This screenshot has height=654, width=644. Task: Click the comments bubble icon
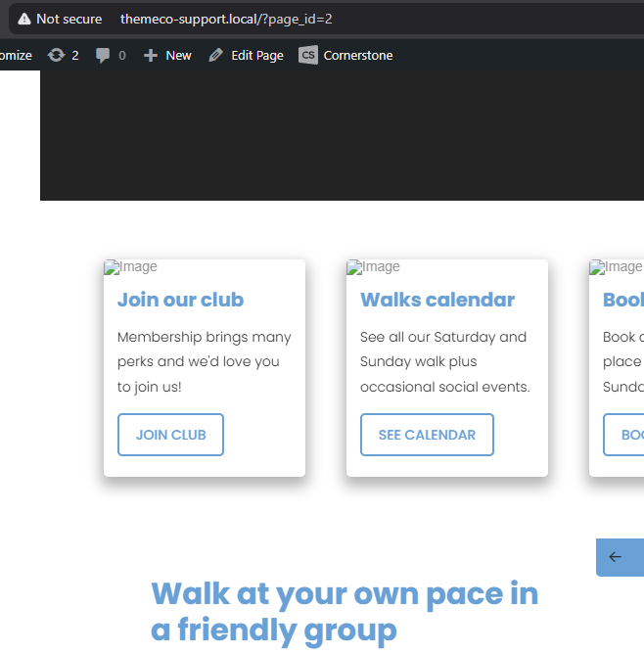tap(103, 55)
